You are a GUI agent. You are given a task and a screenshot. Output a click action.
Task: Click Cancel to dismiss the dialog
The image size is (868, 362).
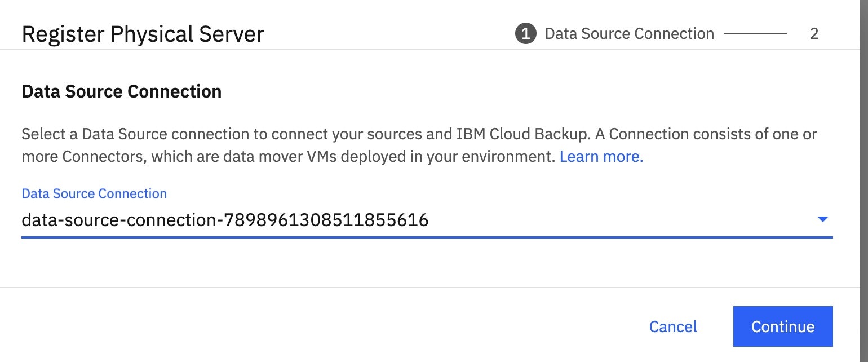[673, 326]
